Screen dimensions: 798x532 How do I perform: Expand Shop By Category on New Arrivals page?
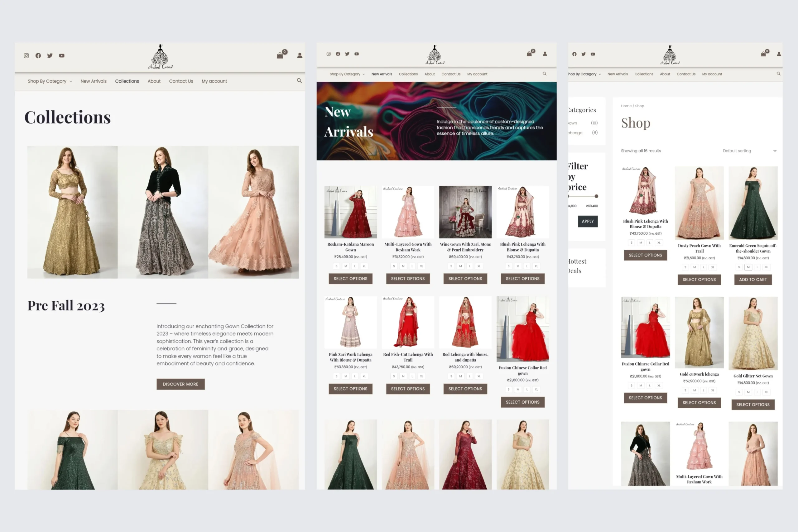pos(347,74)
